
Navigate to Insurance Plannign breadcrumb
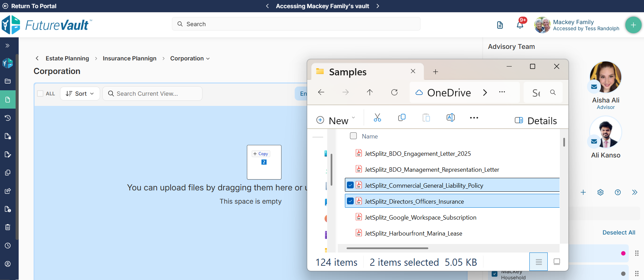click(130, 58)
